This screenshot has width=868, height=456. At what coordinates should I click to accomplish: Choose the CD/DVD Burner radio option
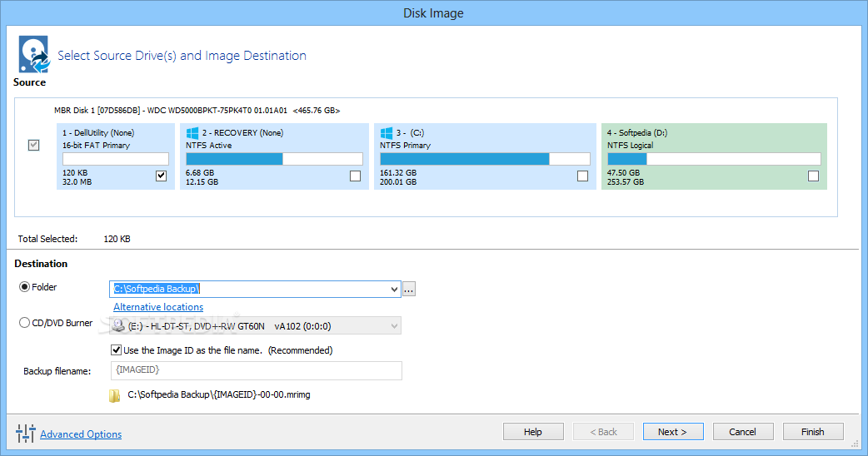[x=24, y=323]
